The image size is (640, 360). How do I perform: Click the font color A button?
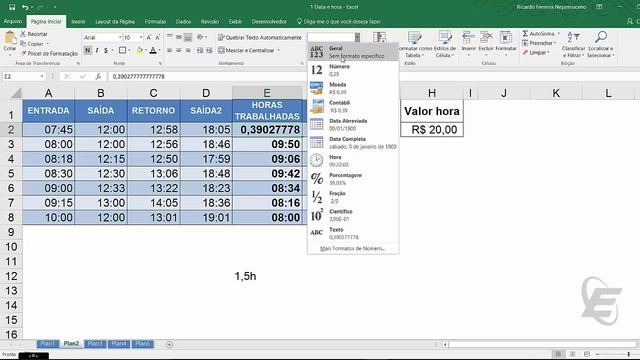pos(153,50)
